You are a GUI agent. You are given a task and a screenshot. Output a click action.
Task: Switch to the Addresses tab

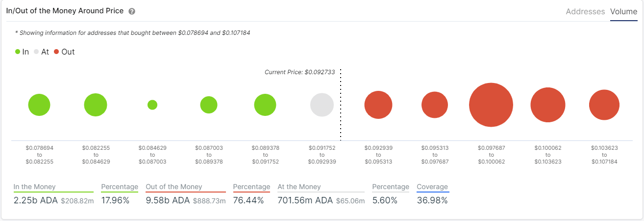click(x=585, y=11)
